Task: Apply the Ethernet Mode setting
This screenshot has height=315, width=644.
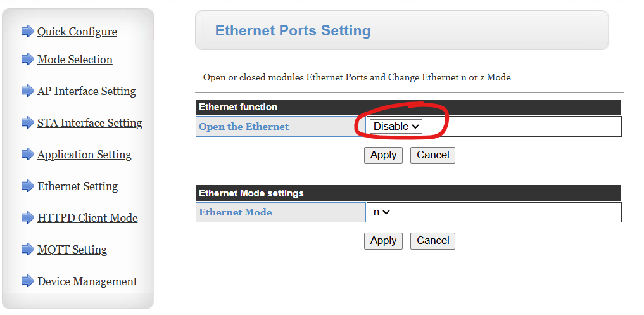Action: (x=383, y=241)
